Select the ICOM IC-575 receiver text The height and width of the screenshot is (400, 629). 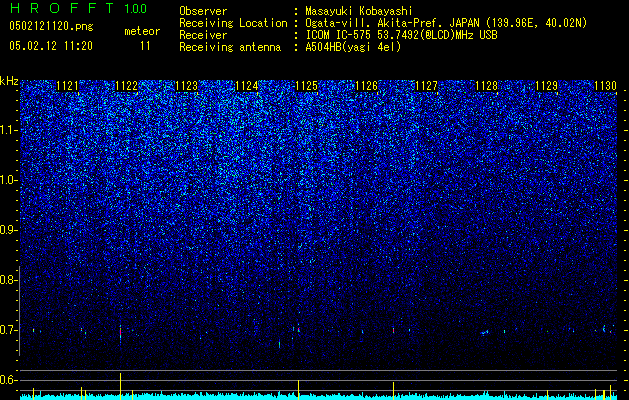[x=401, y=35]
